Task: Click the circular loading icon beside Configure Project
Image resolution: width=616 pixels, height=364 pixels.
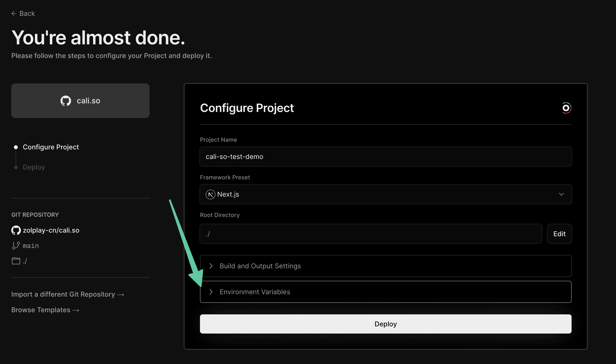Action: pos(566,108)
